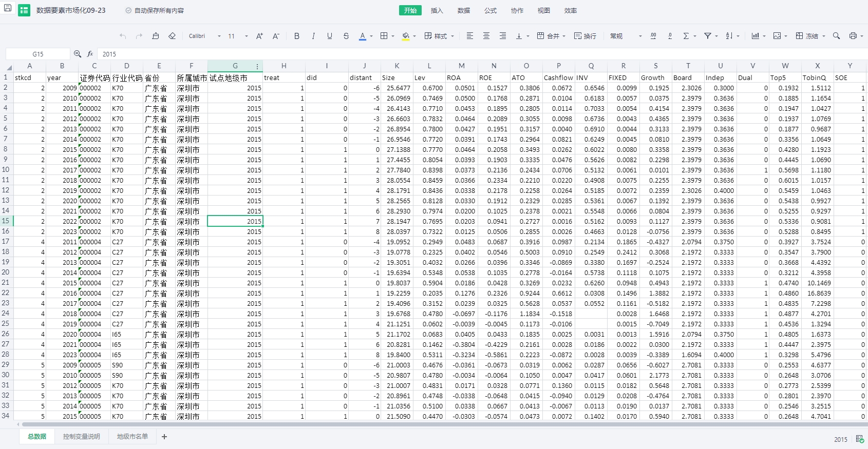Toggle underline formatting

pyautogui.click(x=329, y=36)
